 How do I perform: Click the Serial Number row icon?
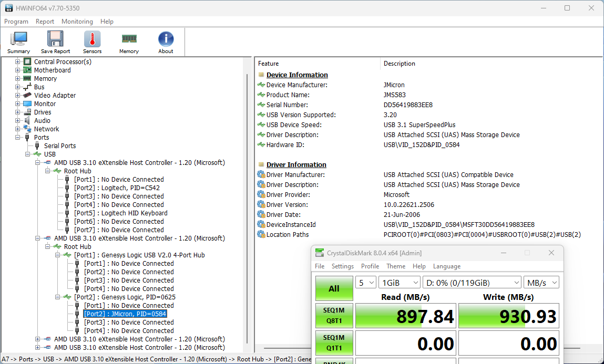[261, 105]
